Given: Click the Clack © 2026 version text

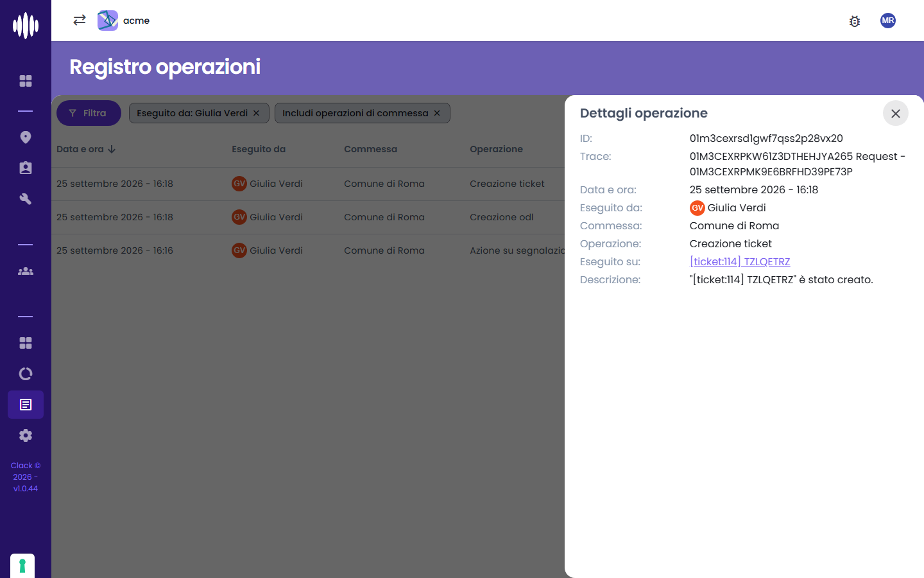Looking at the screenshot, I should click(x=26, y=477).
